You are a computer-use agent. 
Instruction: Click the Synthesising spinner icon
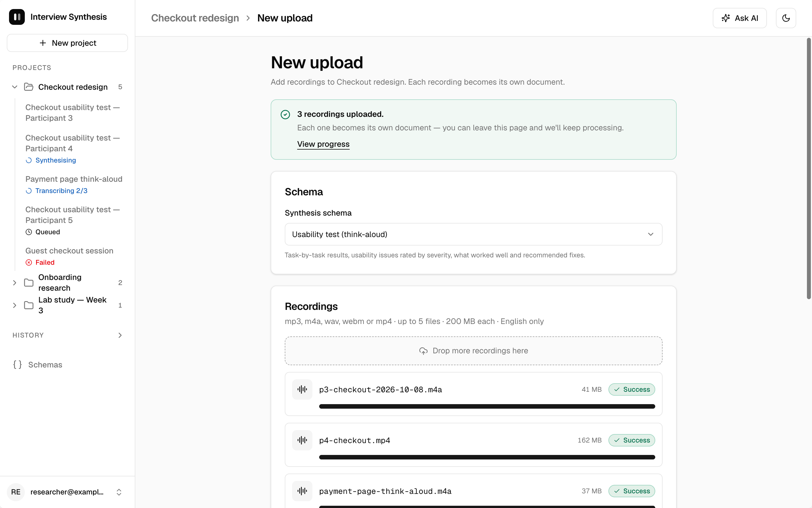pos(29,160)
